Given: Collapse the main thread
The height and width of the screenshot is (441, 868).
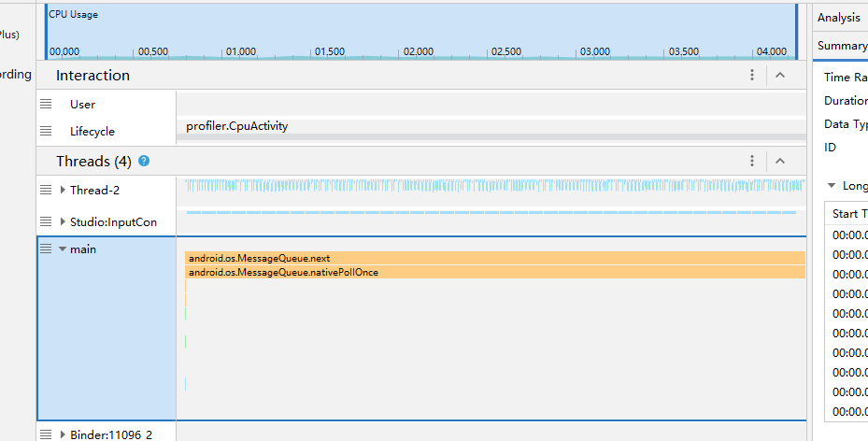Looking at the screenshot, I should pyautogui.click(x=63, y=249).
